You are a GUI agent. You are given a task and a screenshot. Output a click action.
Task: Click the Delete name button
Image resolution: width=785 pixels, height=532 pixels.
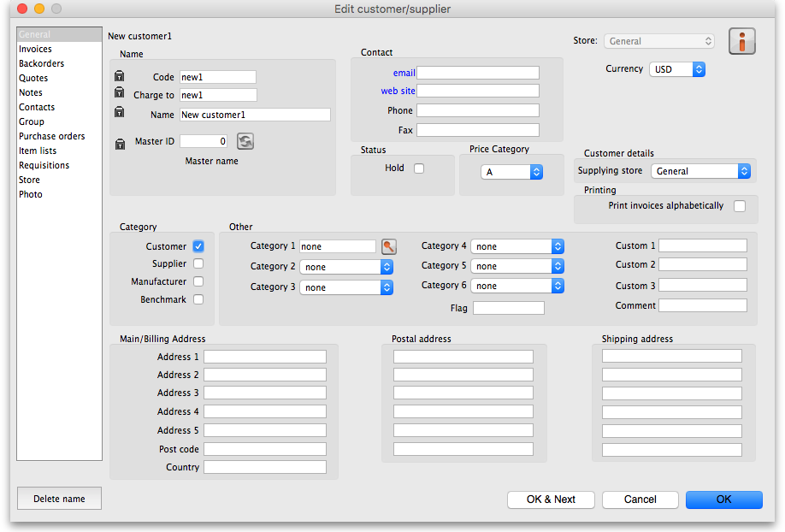[x=59, y=499]
